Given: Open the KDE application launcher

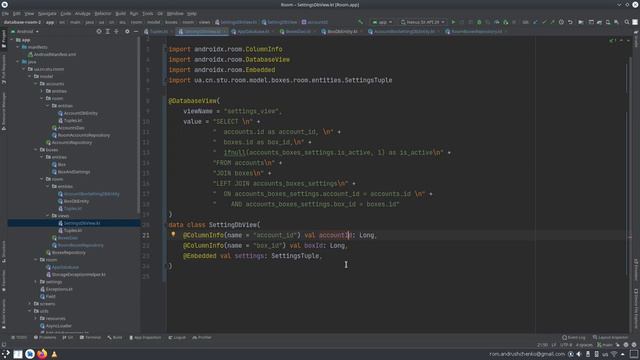Looking at the screenshot, I should pos(6,354).
